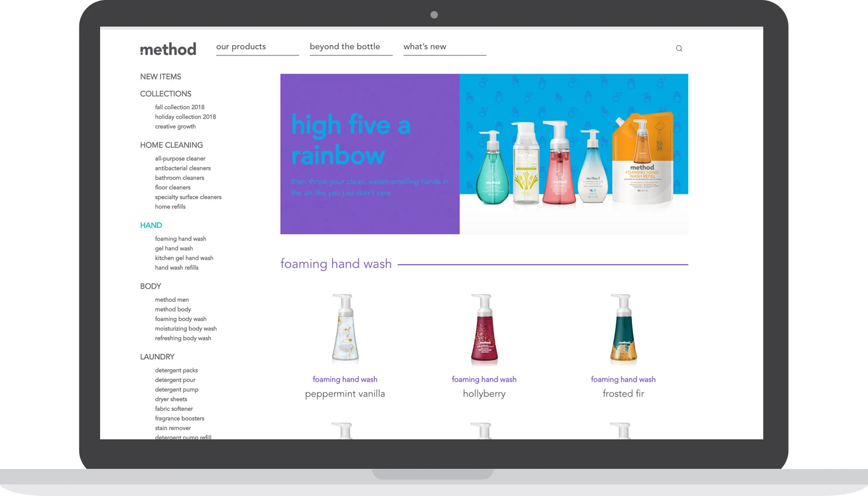
Task: Click the teal gel hand wash bottle in banner
Action: pyautogui.click(x=493, y=168)
